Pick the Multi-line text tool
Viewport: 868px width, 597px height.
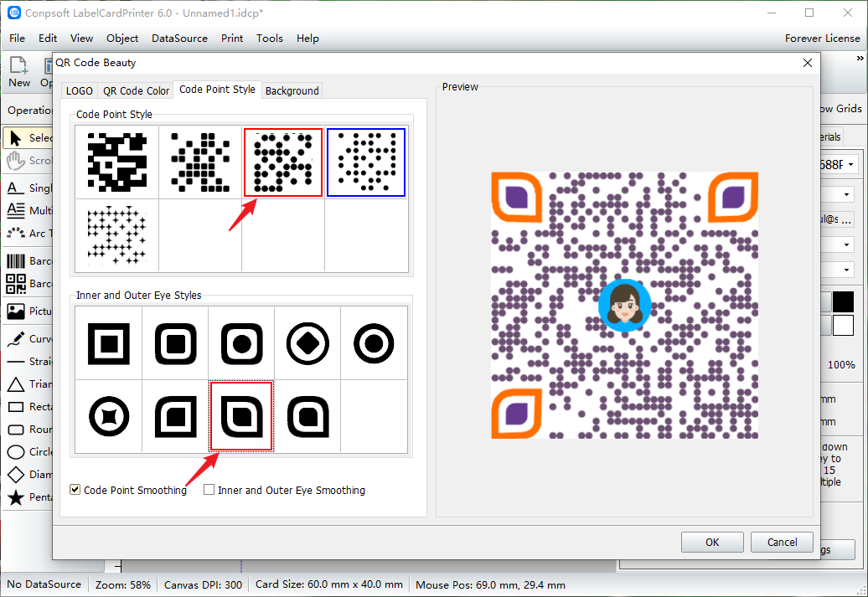click(28, 210)
